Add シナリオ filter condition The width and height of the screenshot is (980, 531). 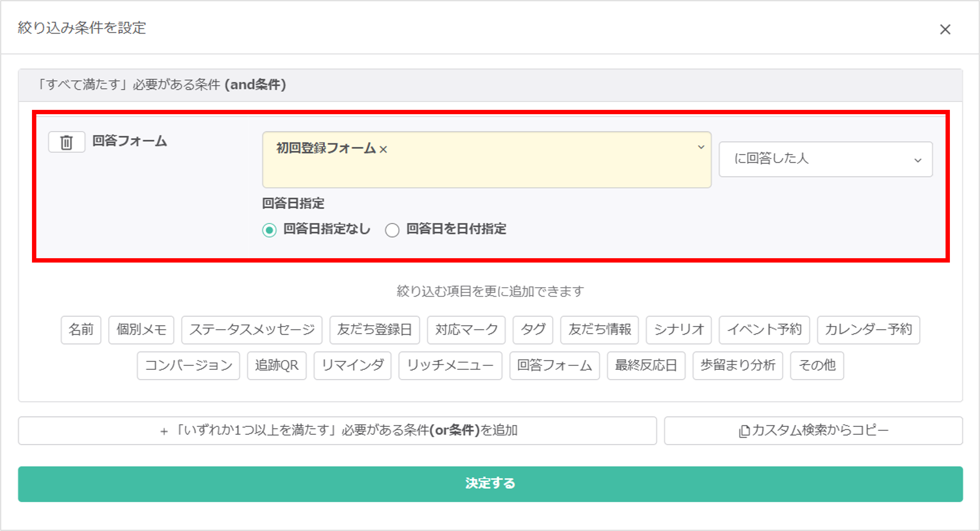click(678, 330)
